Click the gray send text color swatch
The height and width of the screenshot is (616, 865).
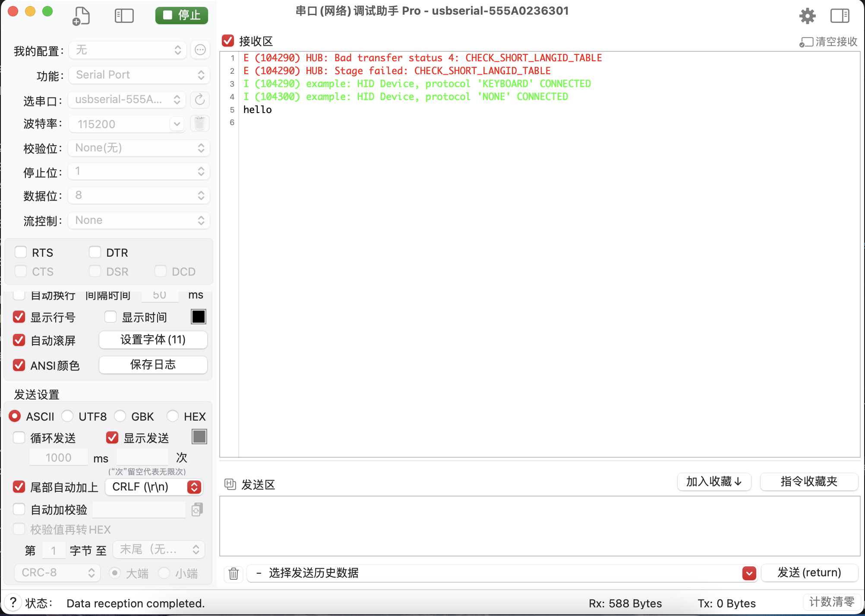coord(199,437)
